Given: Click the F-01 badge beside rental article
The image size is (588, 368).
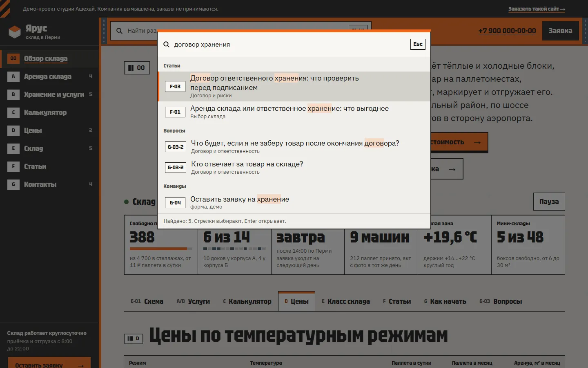Looking at the screenshot, I should click(175, 112).
